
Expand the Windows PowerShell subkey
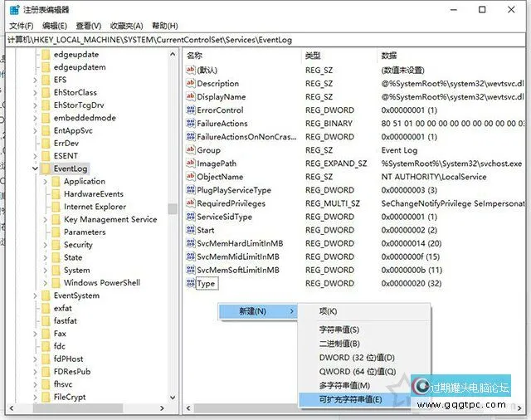(46, 282)
